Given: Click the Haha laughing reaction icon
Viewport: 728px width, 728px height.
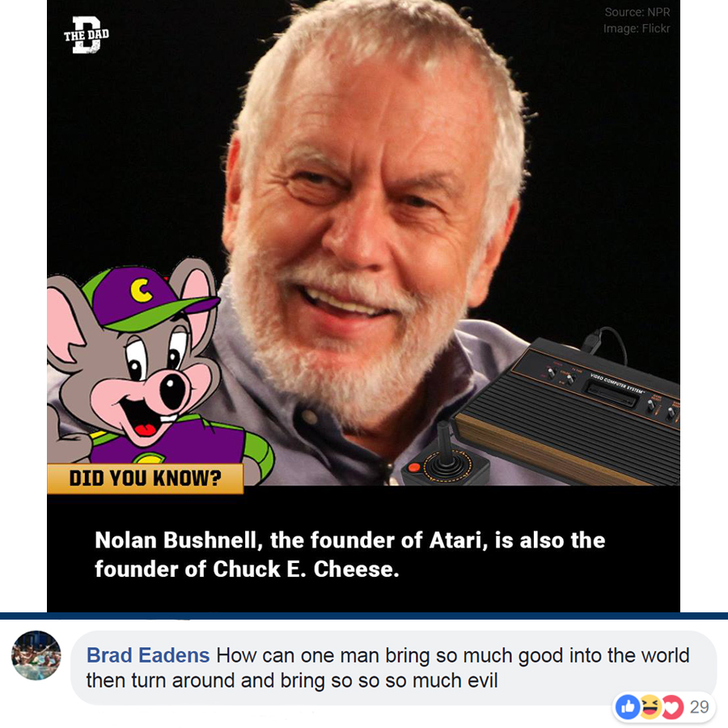Looking at the screenshot, I should click(x=650, y=707).
